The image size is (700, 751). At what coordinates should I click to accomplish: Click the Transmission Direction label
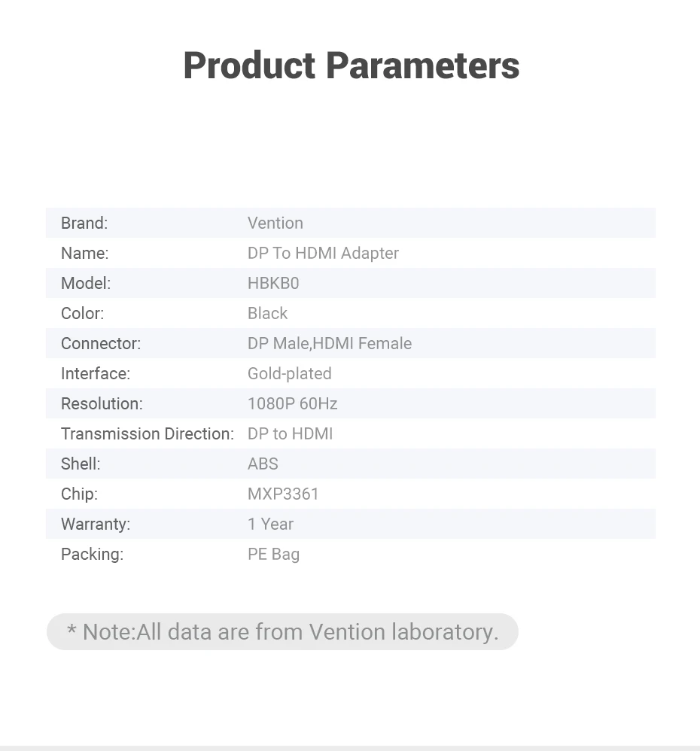click(x=148, y=433)
